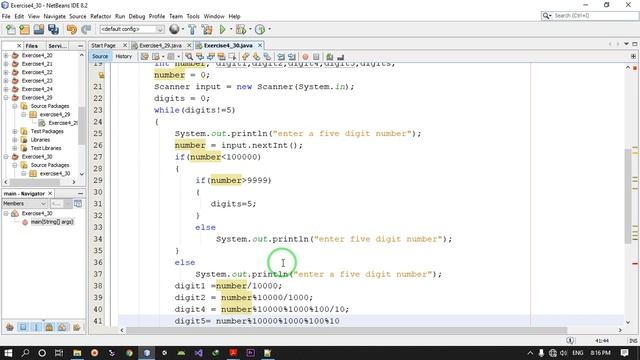The width and height of the screenshot is (640, 360).
Task: Open the Profile Project dropdown arrow
Action: click(x=269, y=29)
